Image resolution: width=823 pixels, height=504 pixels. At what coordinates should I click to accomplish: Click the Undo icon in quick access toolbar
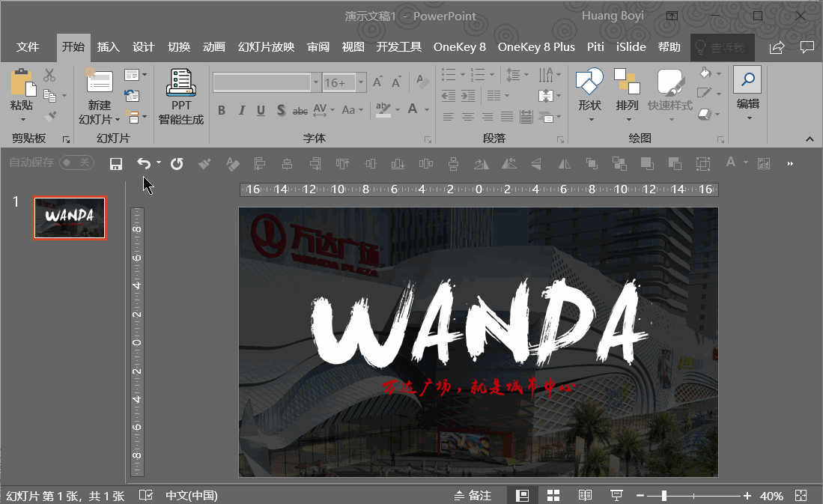point(143,163)
